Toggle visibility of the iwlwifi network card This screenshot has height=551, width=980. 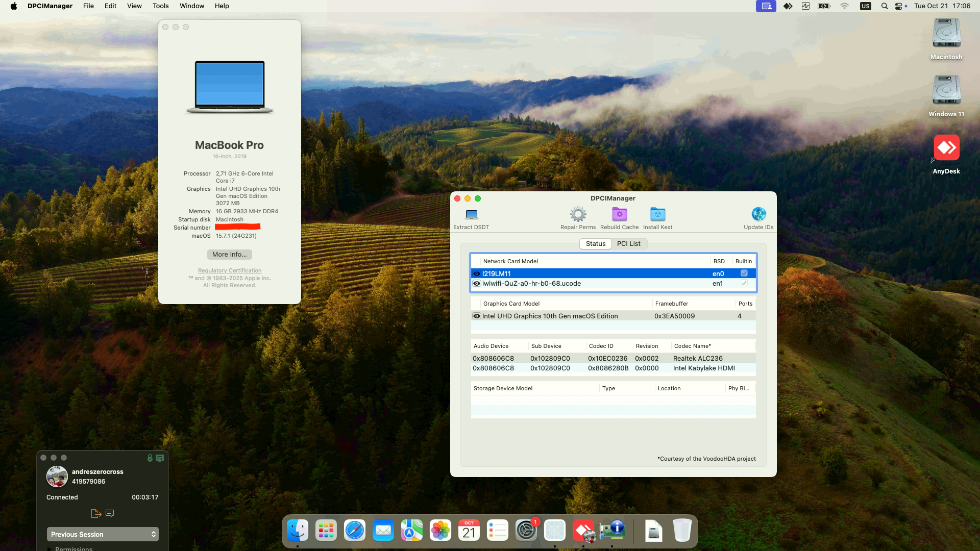point(476,283)
